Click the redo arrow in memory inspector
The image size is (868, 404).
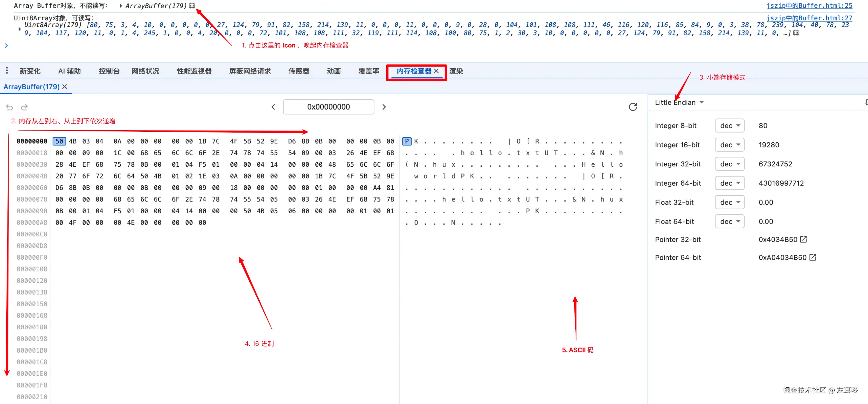pyautogui.click(x=24, y=107)
